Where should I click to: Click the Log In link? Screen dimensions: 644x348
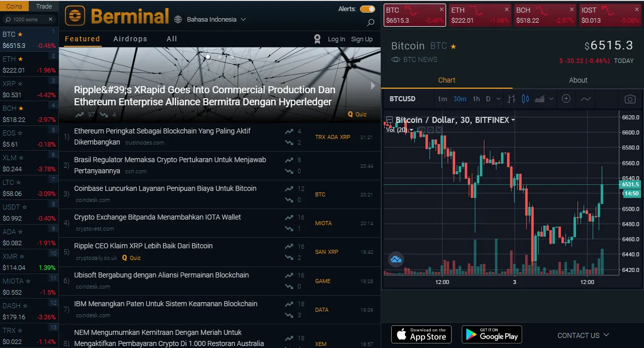336,39
